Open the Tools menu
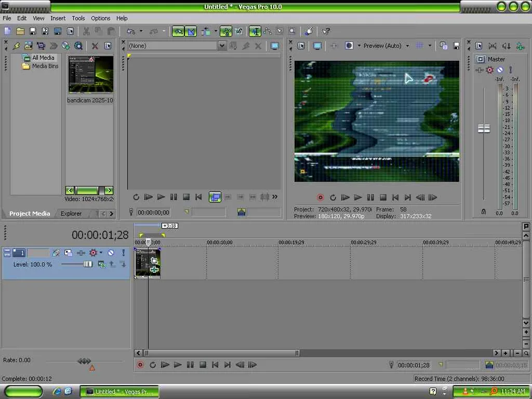 [x=78, y=18]
